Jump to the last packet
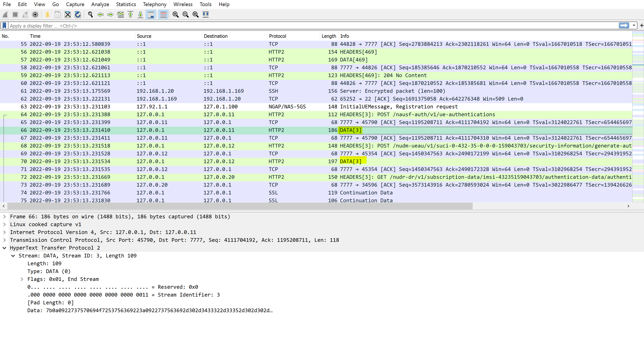The image size is (644, 350). (140, 15)
